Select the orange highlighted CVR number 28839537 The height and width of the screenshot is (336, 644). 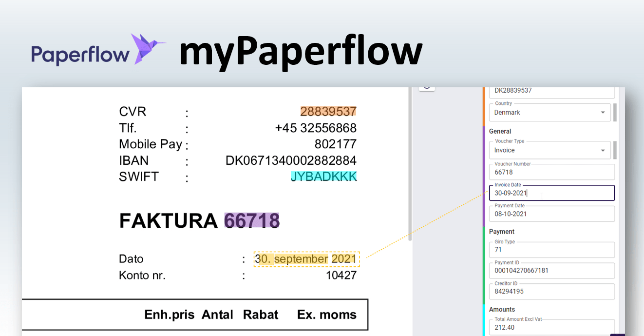328,111
